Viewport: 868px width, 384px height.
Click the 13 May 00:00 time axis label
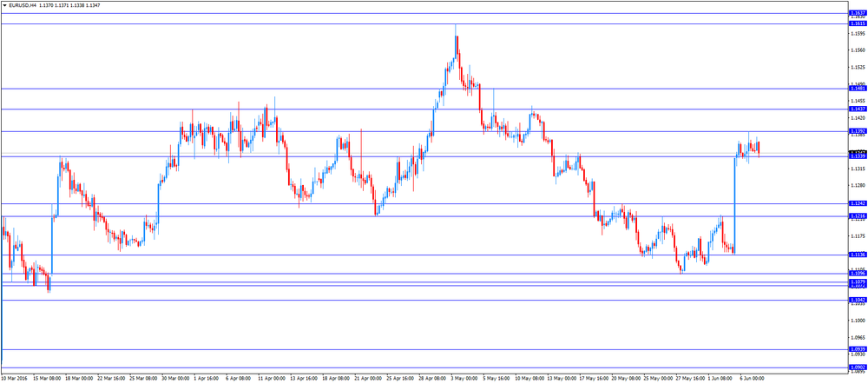[x=560, y=380]
